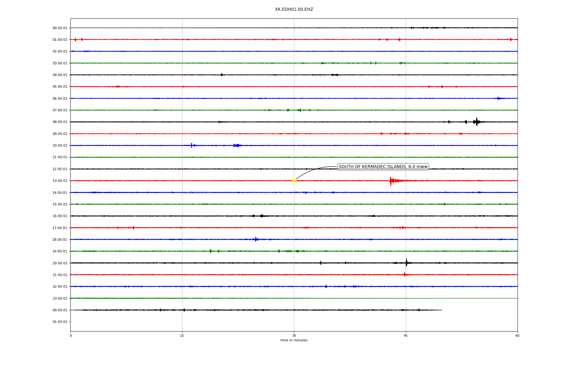Click the red spike at start of 01:00:01 trace
588x368 pixels.
click(76, 40)
